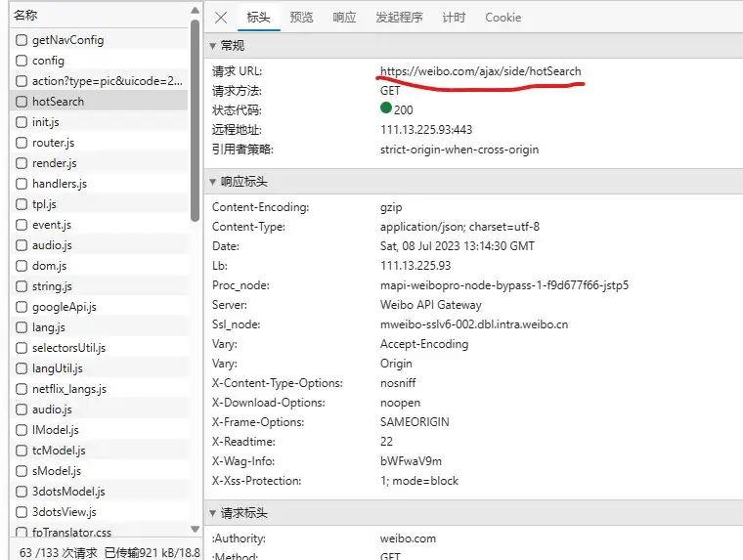Select the 发起程序 tab
The image size is (743, 560).
399,18
